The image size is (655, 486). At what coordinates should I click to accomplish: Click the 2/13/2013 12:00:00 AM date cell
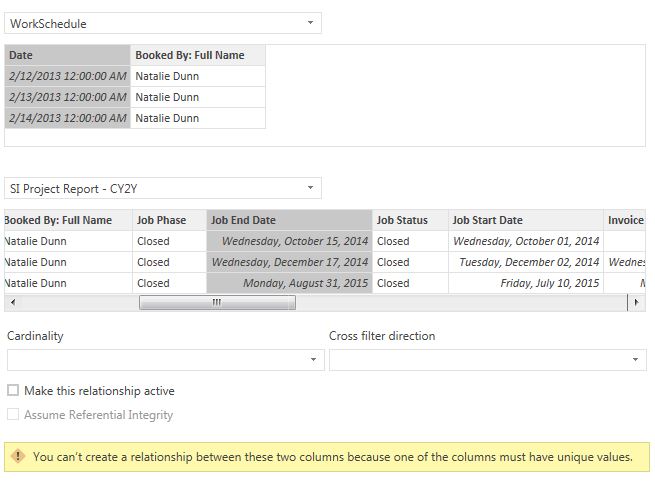[67, 97]
